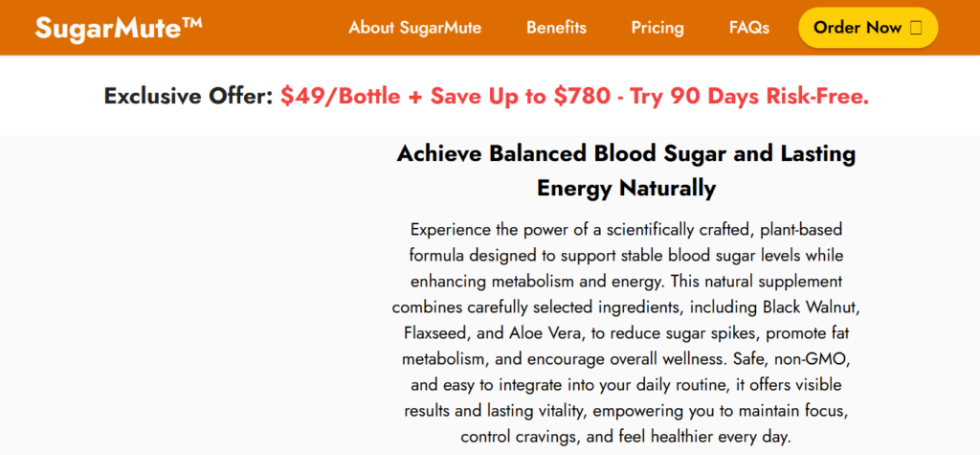Image resolution: width=980 pixels, height=455 pixels.
Task: Click the paragraph's first word 'Experience'
Action: pyautogui.click(x=456, y=230)
